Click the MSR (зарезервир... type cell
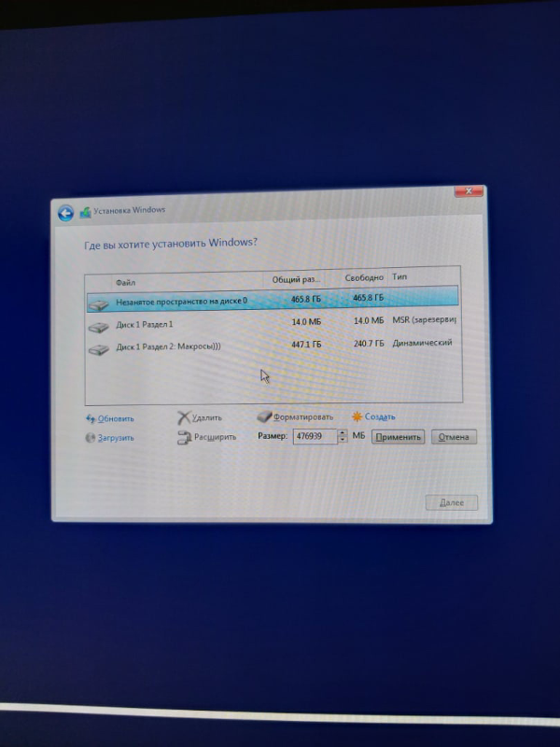Screen dimensions: 560x747 point(424,319)
